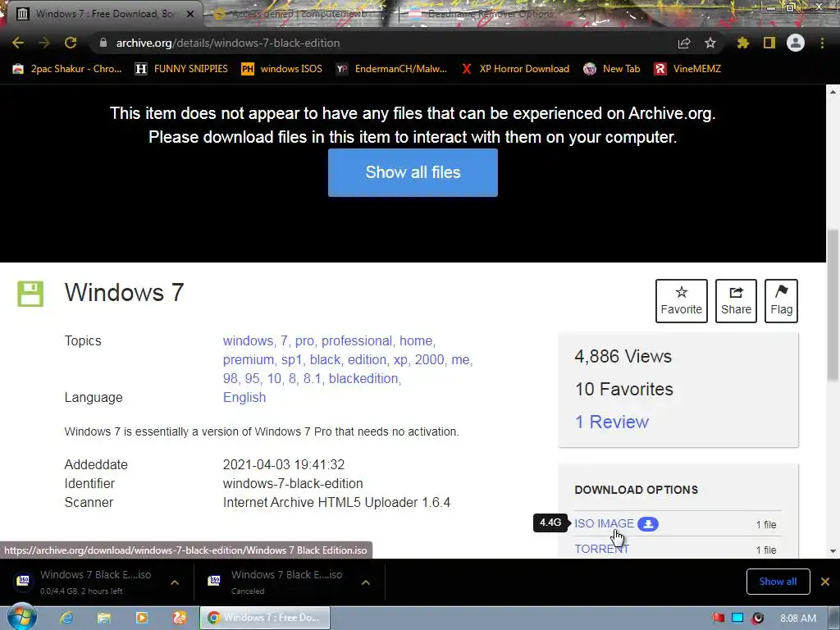Open the XP Horror Download bookmark
Viewport: 840px width, 630px height.
click(x=515, y=69)
